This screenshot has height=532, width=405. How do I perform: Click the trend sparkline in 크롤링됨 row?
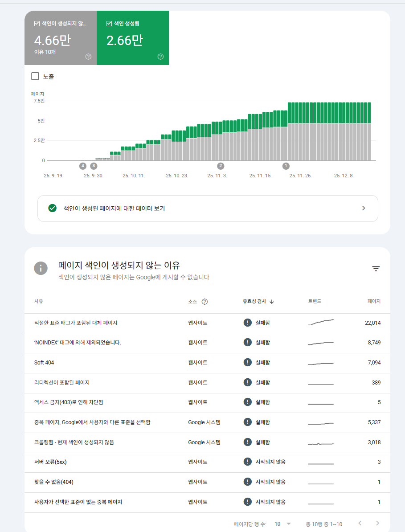(320, 443)
